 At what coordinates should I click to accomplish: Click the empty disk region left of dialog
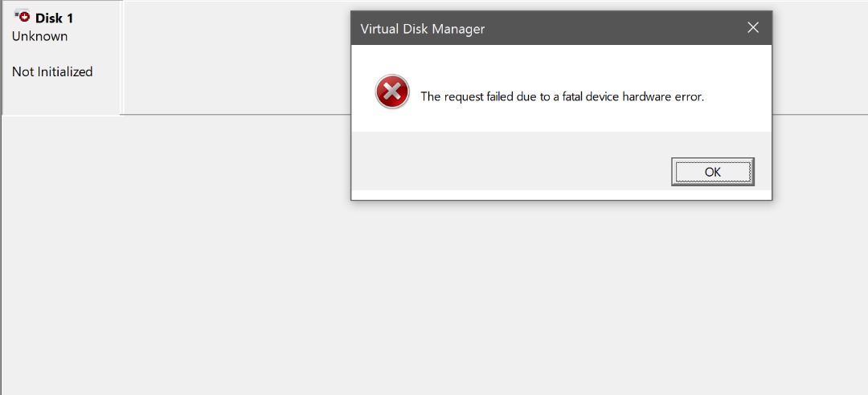[x=235, y=58]
